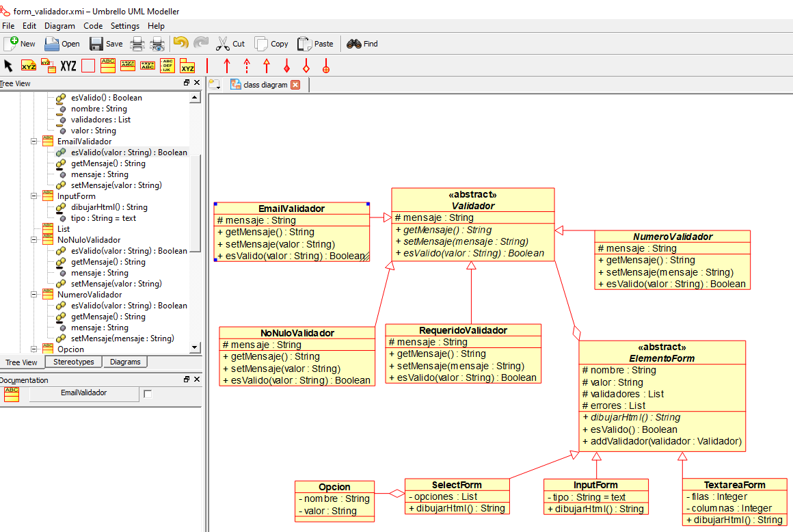Collapse the NoNuloValidador tree node

(x=33, y=240)
